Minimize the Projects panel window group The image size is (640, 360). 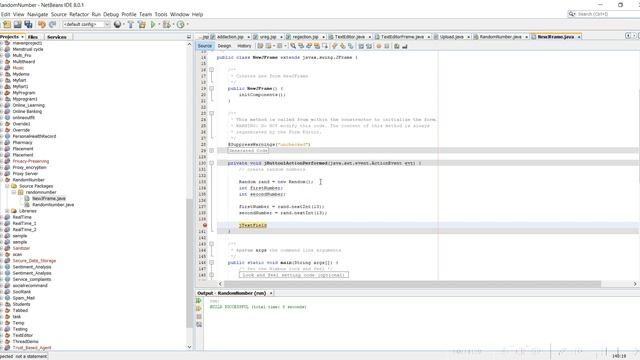click(x=189, y=37)
